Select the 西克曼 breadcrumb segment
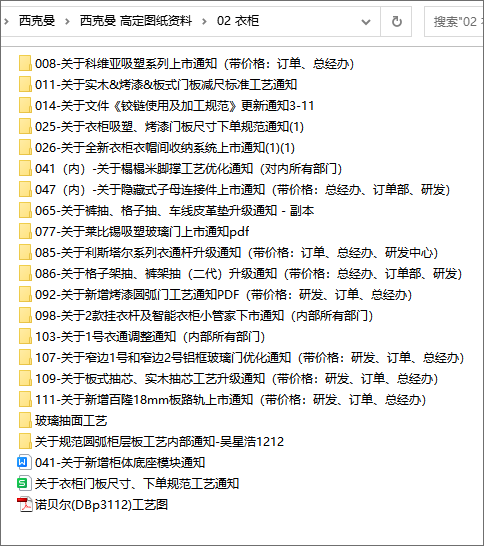Screen dimensions: 484x546 [x=37, y=21]
